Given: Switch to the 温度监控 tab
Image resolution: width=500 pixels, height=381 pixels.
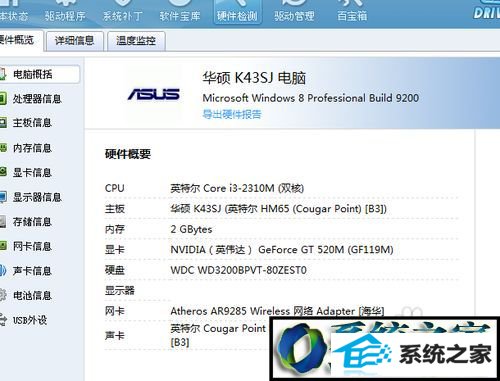Looking at the screenshot, I should (x=136, y=41).
